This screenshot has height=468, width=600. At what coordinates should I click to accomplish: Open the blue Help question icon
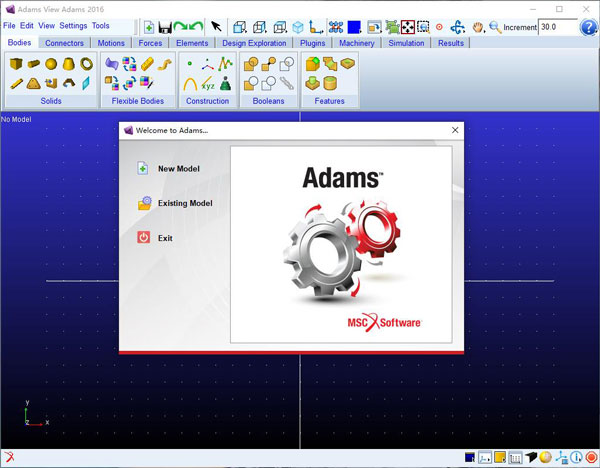pos(589,27)
